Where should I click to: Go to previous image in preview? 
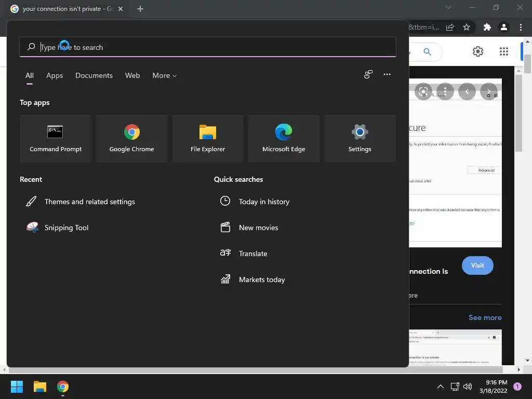click(x=467, y=91)
